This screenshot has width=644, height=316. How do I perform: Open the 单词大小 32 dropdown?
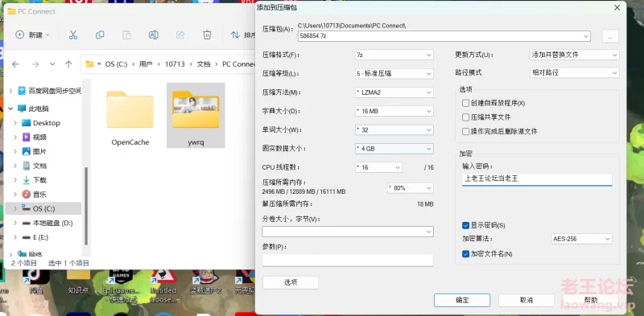tap(394, 129)
